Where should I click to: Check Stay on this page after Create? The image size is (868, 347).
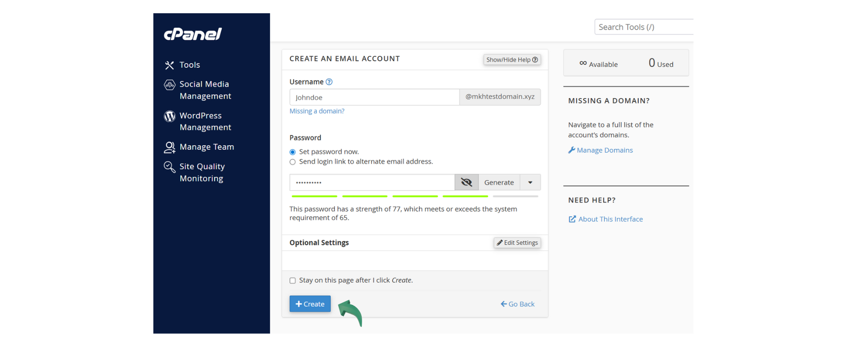click(293, 281)
